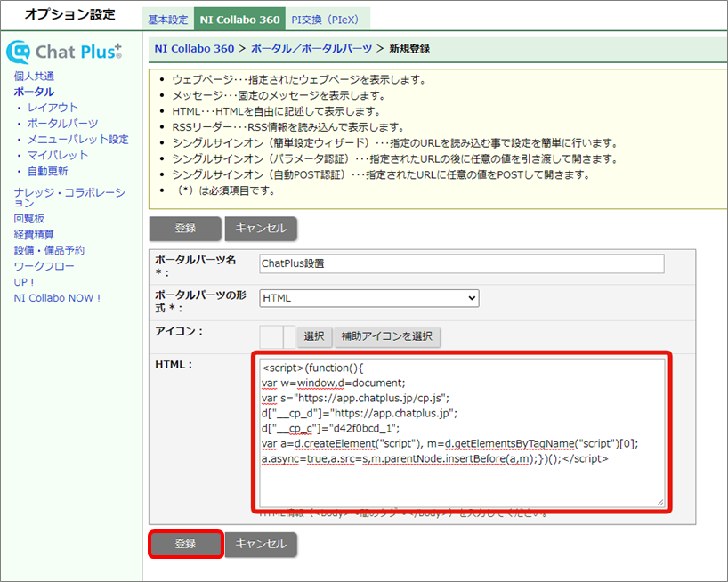Screen dimensions: 728x582
Task: Open UP！ in the sidebar
Action: coord(24,282)
